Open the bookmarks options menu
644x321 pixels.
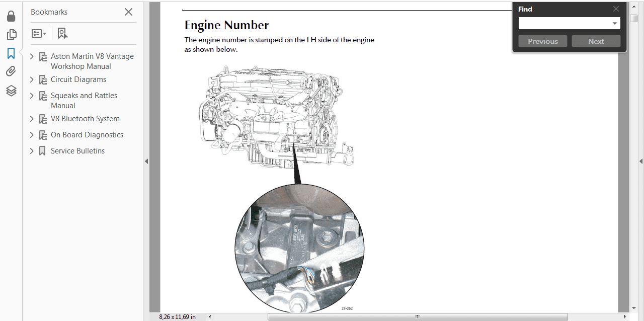(x=39, y=34)
